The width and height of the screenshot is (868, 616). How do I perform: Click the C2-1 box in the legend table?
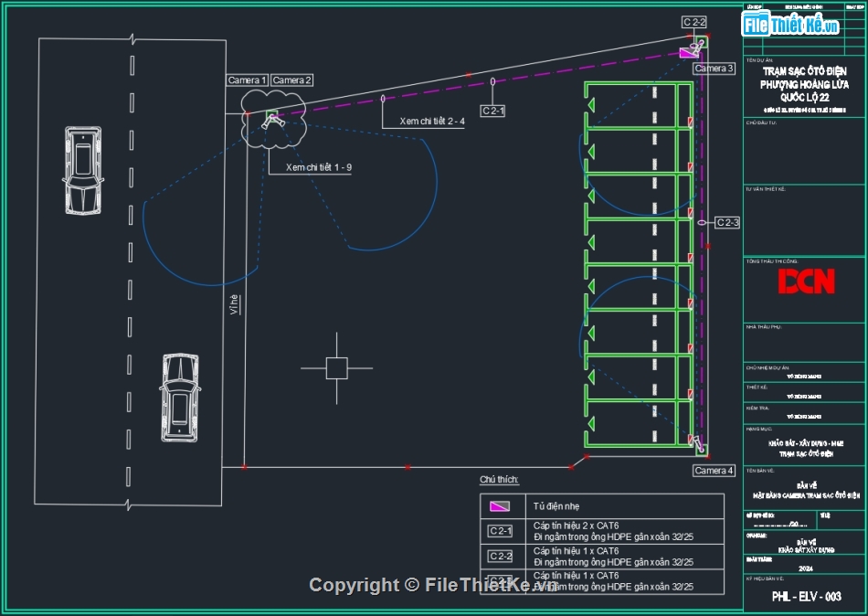(500, 531)
